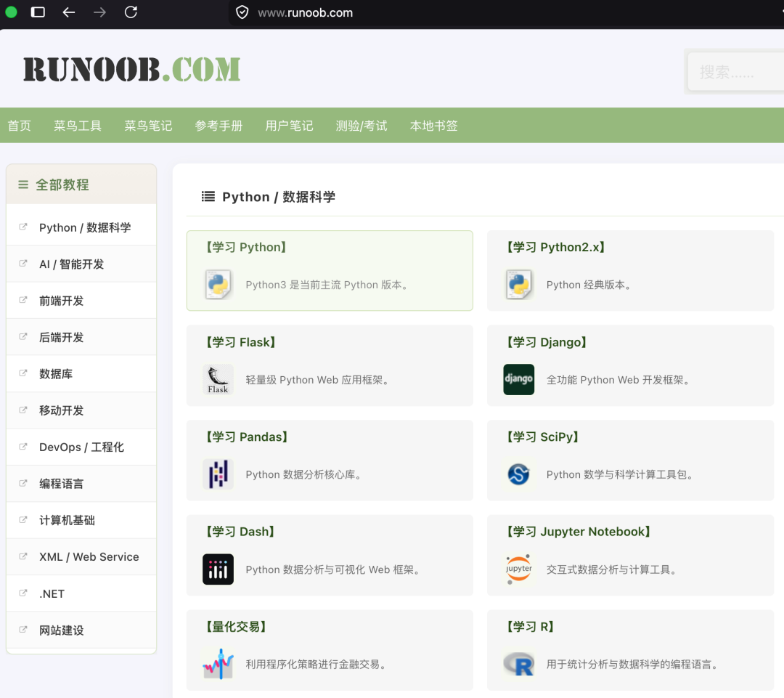Open 本地书签 in the nav bar
The image size is (784, 698).
[433, 126]
